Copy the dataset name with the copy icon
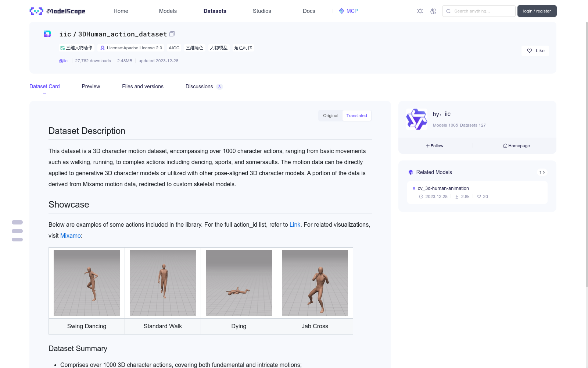The width and height of the screenshot is (588, 368). pos(172,34)
